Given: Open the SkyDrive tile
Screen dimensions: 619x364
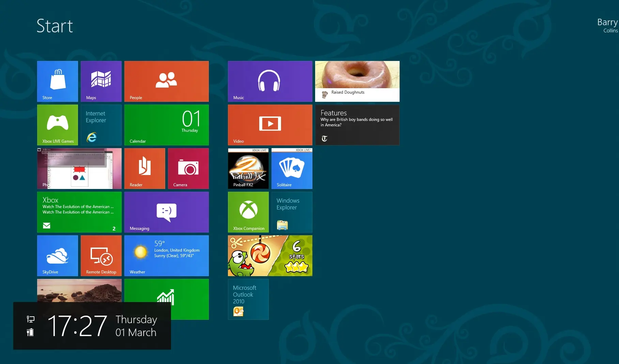Looking at the screenshot, I should coord(58,256).
